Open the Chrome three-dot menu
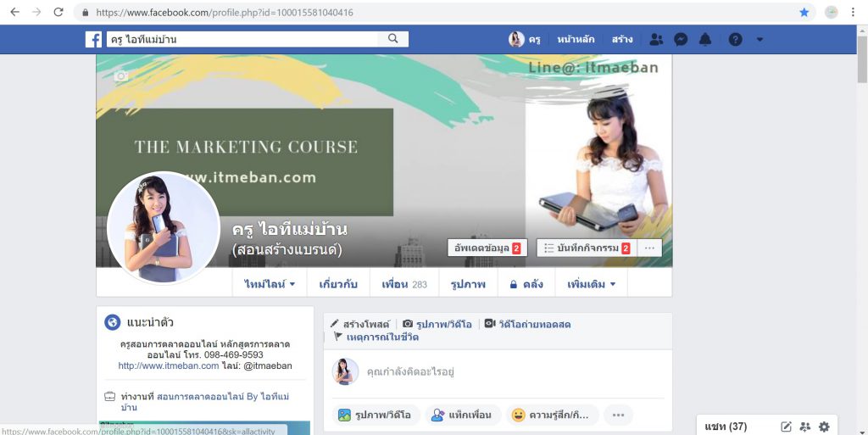868x435 pixels. [x=853, y=12]
